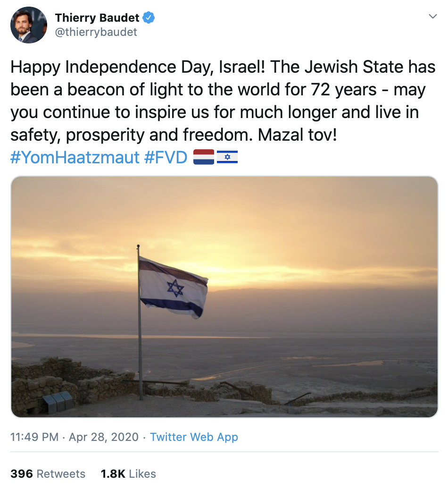View the 396 Retweets list
This screenshot has width=448, height=490.
(x=48, y=474)
